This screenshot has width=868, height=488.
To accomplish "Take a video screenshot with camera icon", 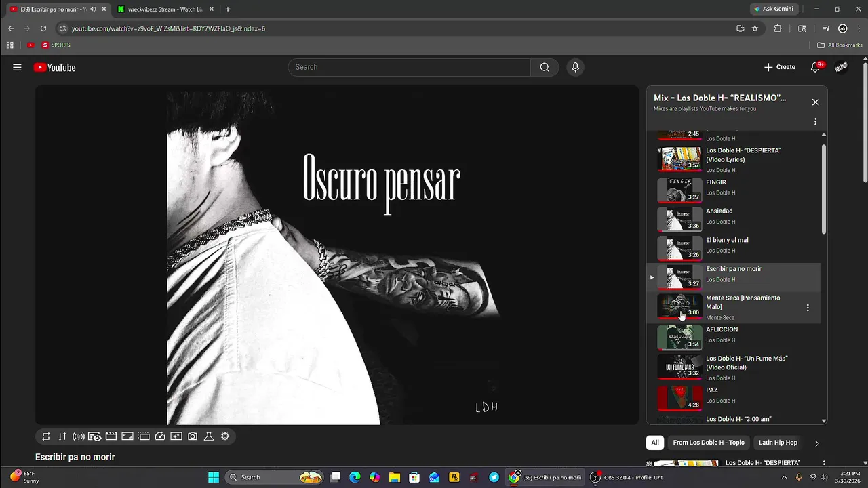I will coord(193,436).
